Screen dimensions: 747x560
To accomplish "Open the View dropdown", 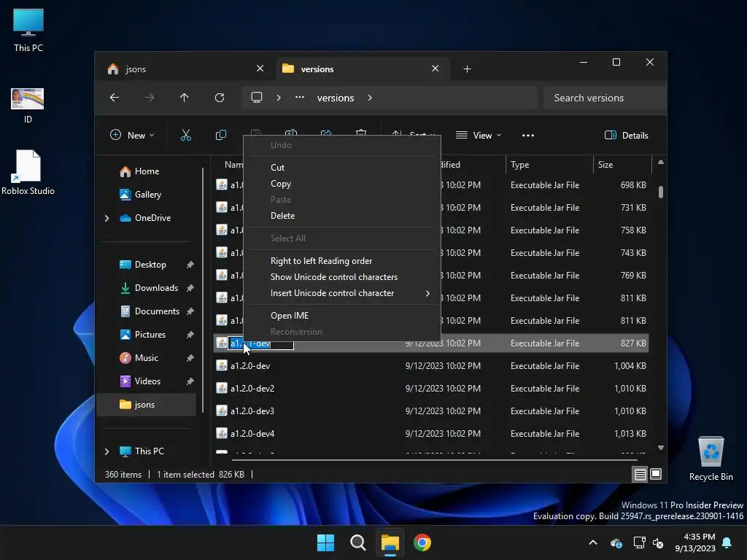I will (x=479, y=135).
